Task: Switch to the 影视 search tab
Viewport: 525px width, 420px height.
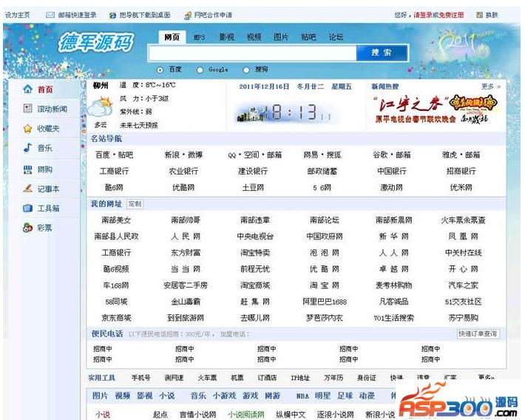Action: 227,37
